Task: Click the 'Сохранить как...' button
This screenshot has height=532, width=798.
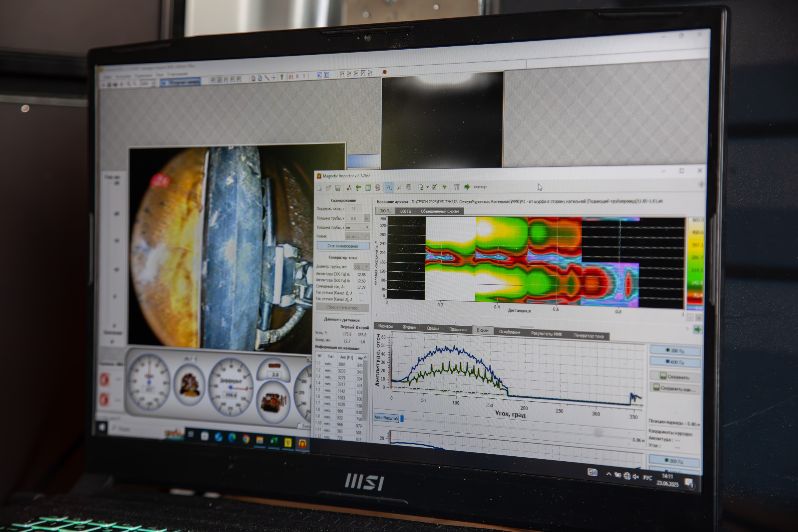Action: (x=675, y=388)
